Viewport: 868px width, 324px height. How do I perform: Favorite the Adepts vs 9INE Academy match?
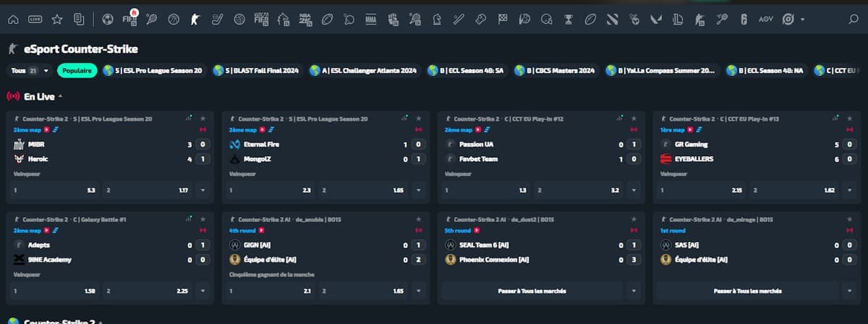pyautogui.click(x=203, y=218)
